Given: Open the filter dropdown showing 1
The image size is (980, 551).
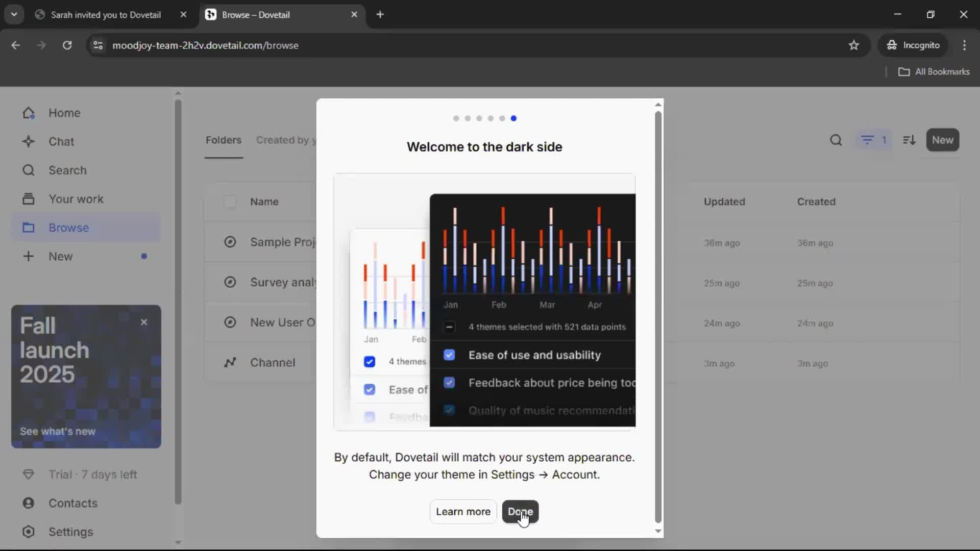Looking at the screenshot, I should point(873,140).
